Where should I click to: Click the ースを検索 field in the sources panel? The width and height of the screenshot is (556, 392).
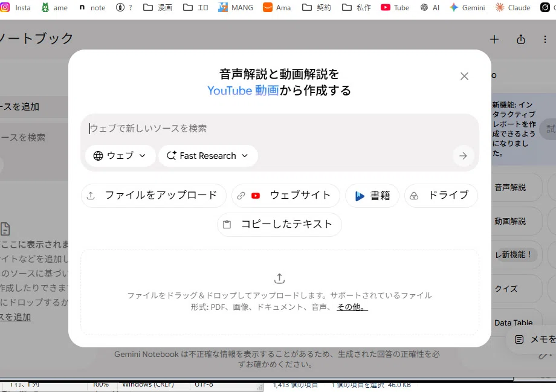[x=23, y=138]
